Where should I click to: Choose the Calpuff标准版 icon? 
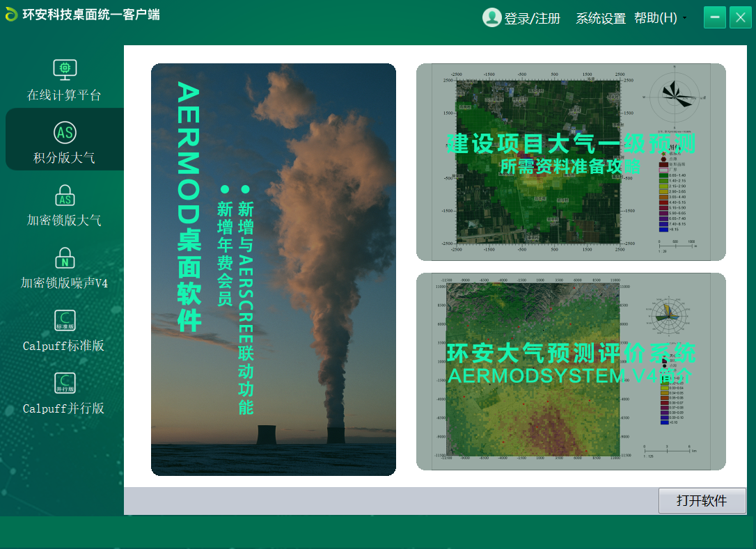click(65, 320)
